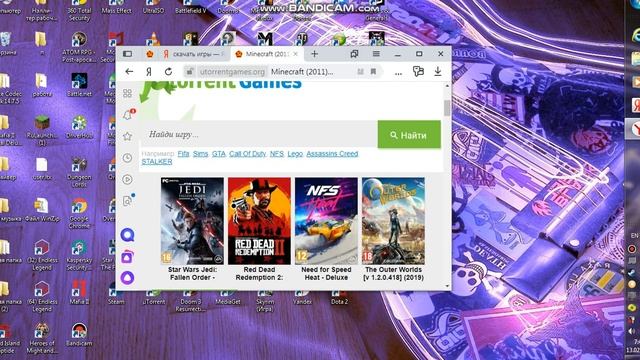Click the EN language indicator on taskbar
This screenshot has width=640, height=360.
[x=634, y=236]
